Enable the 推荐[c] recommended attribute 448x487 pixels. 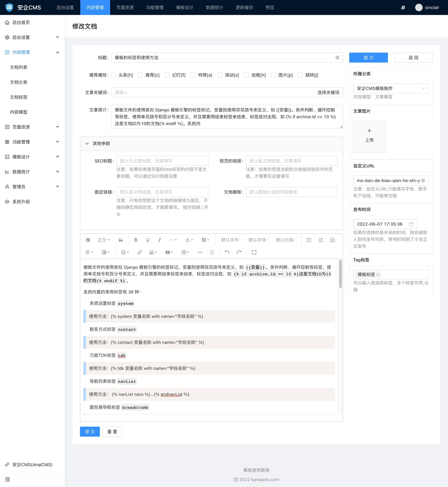[x=141, y=75]
